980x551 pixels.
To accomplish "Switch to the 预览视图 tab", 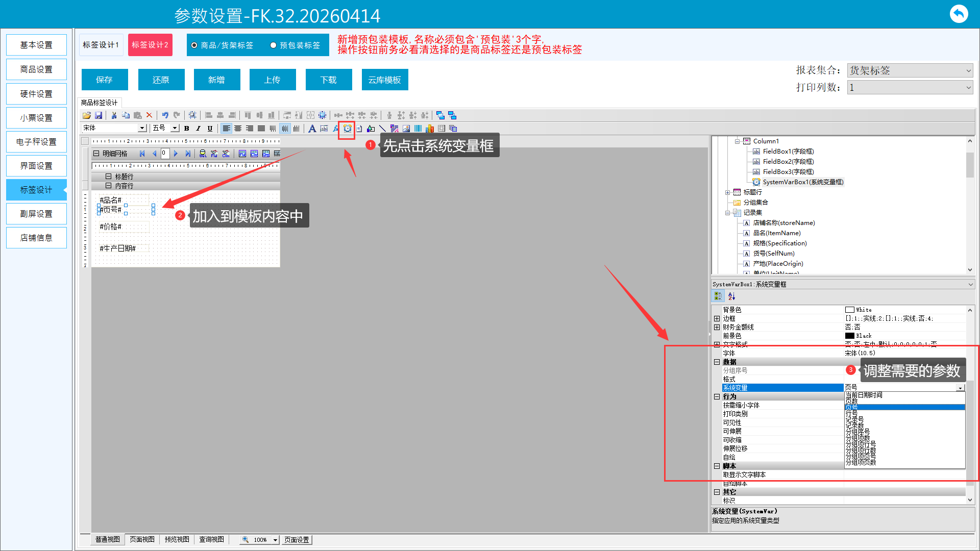I will 177,539.
